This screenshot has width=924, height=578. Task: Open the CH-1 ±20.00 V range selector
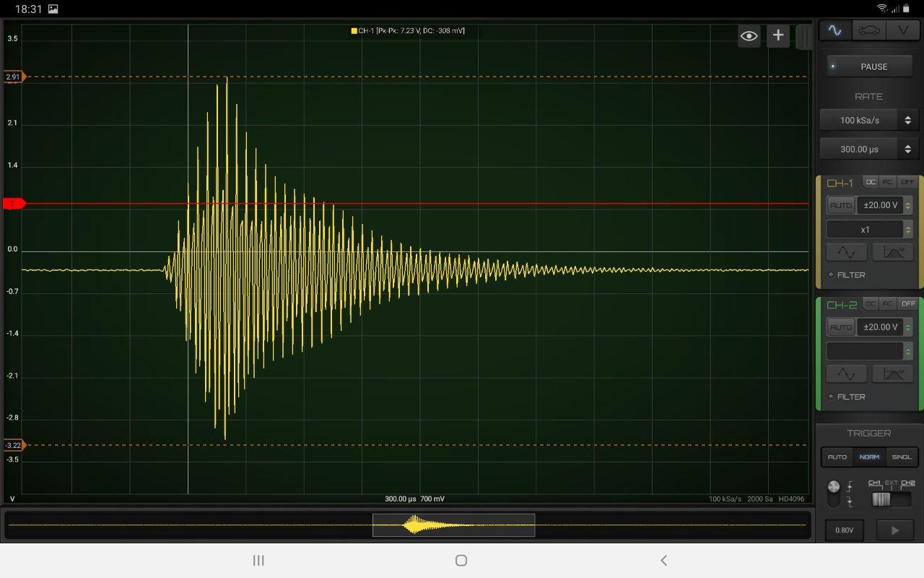tap(881, 204)
